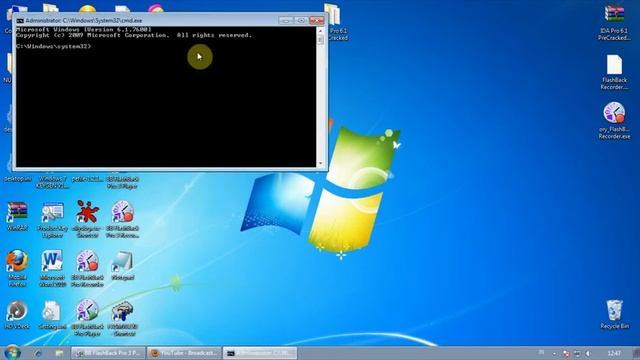Click the cmd scrollbar up arrow
640x360 pixels.
click(x=320, y=31)
